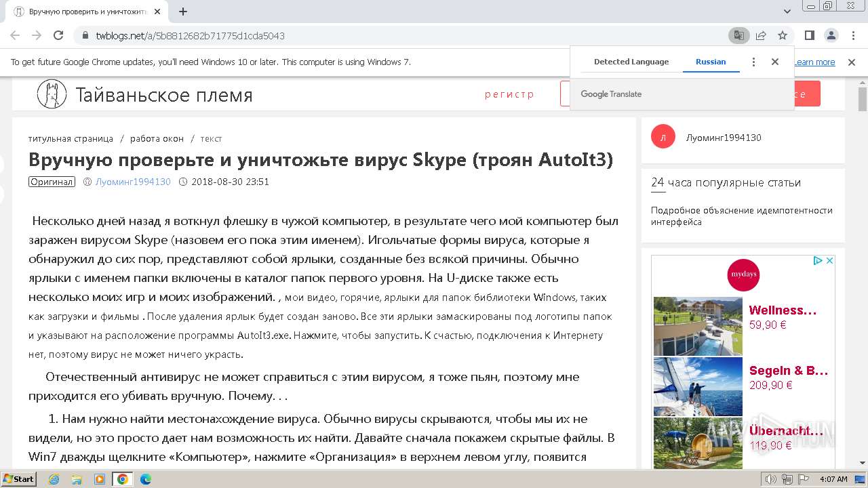This screenshot has width=868, height=488.
Task: Select Russian tab in translate popup
Action: [x=711, y=62]
